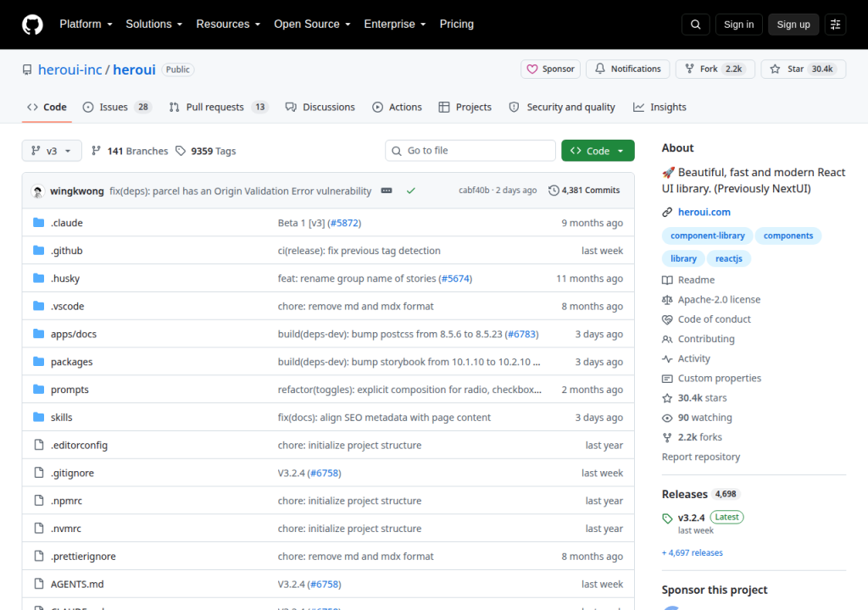Click the reactjs topic tag
Viewport: 868px width, 610px height.
tap(728, 258)
